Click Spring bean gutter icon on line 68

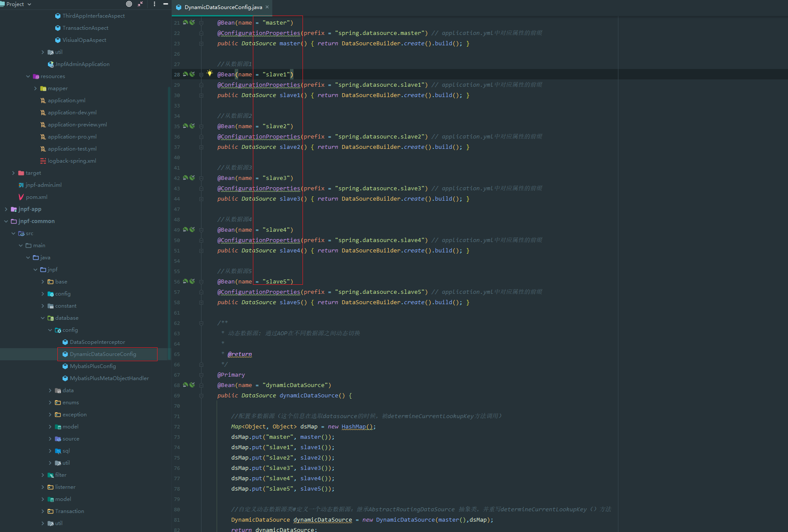point(186,385)
